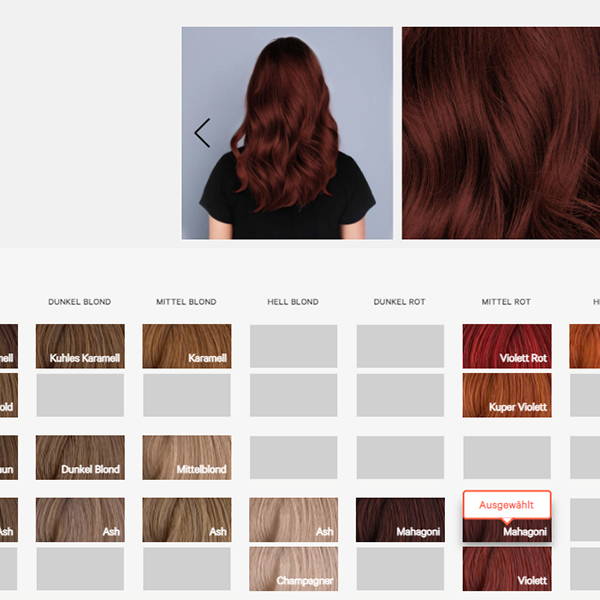The height and width of the screenshot is (600, 600).
Task: Click the Ausgewählt tooltip label
Action: pyautogui.click(x=506, y=505)
